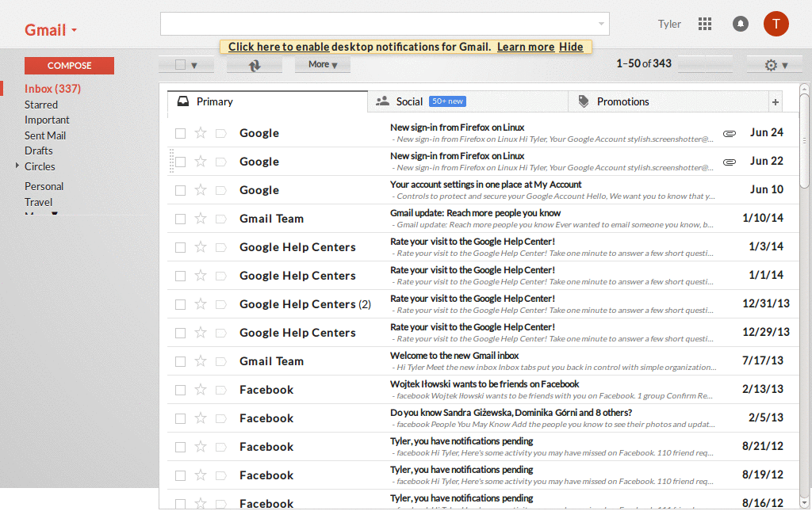Open Tyler's account avatar
Viewport: 812px width, 511px height.
tap(776, 24)
